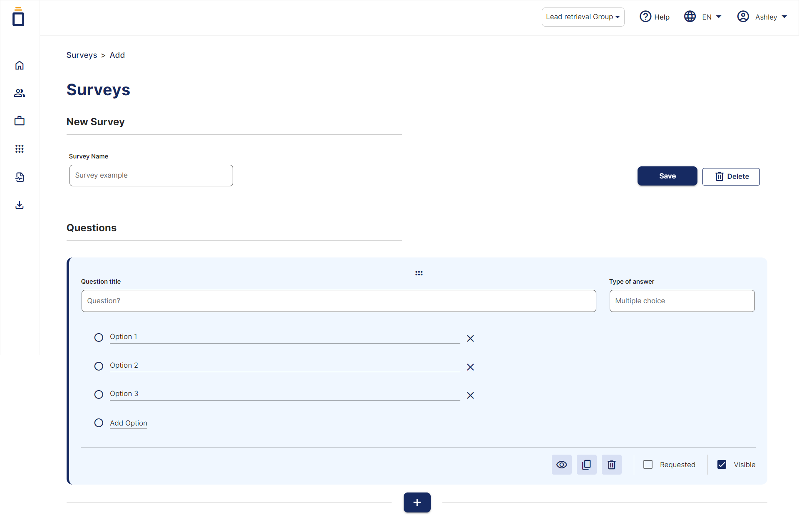Focus the Survey Name input field

pos(151,176)
